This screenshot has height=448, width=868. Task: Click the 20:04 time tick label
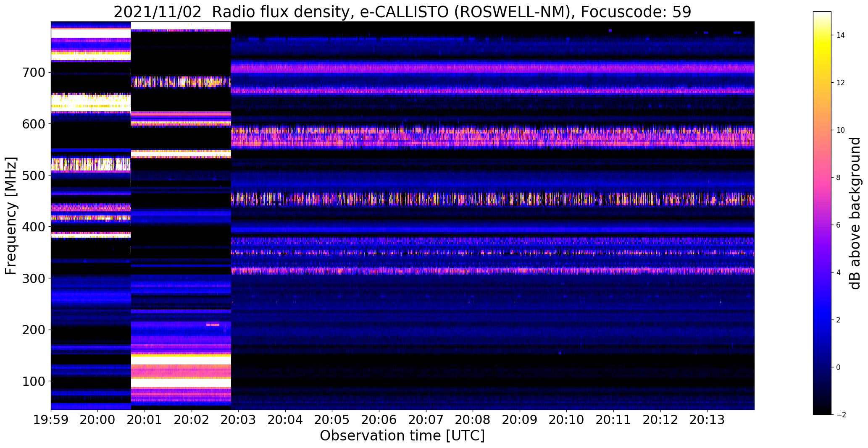286,420
